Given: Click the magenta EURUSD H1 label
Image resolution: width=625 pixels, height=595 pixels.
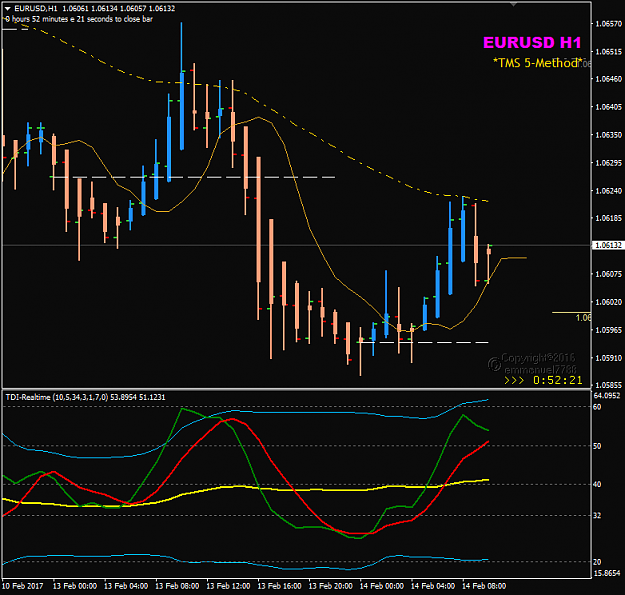Looking at the screenshot, I should pyautogui.click(x=532, y=43).
